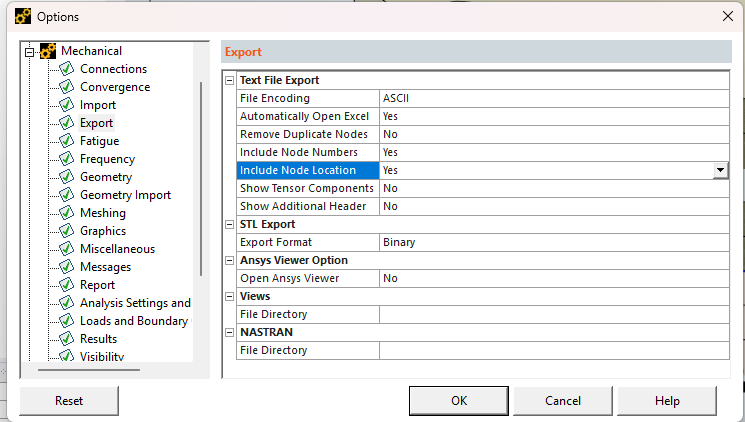Image resolution: width=745 pixels, height=422 pixels.
Task: Select the Graphics options page
Action: [103, 231]
